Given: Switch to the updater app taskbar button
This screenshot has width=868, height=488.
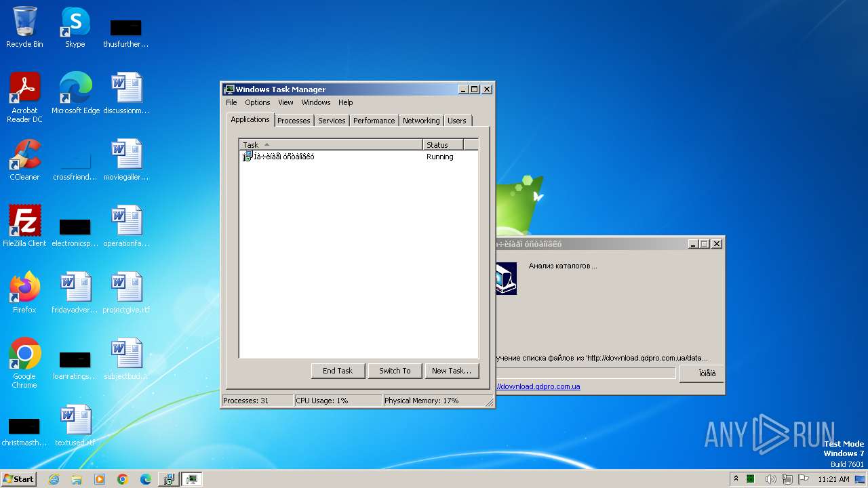Looking at the screenshot, I should pos(169,479).
